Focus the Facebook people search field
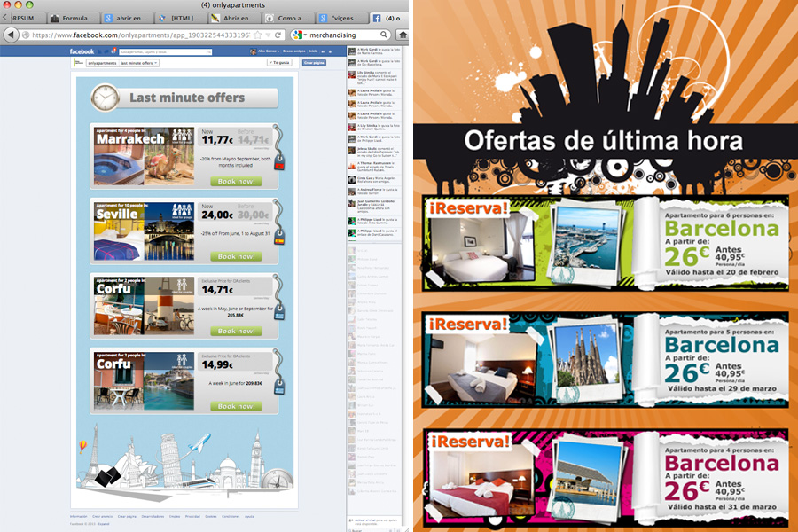Viewport: 798px width, 532px height. pos(166,52)
